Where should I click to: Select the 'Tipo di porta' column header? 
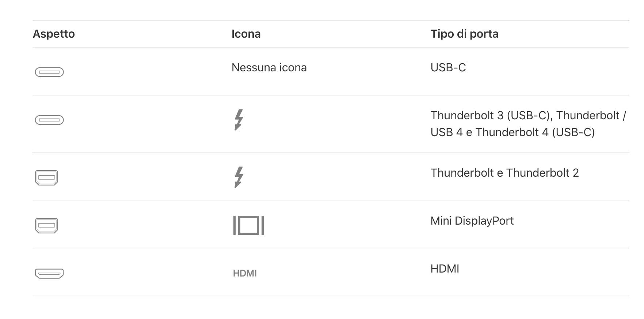click(x=464, y=34)
